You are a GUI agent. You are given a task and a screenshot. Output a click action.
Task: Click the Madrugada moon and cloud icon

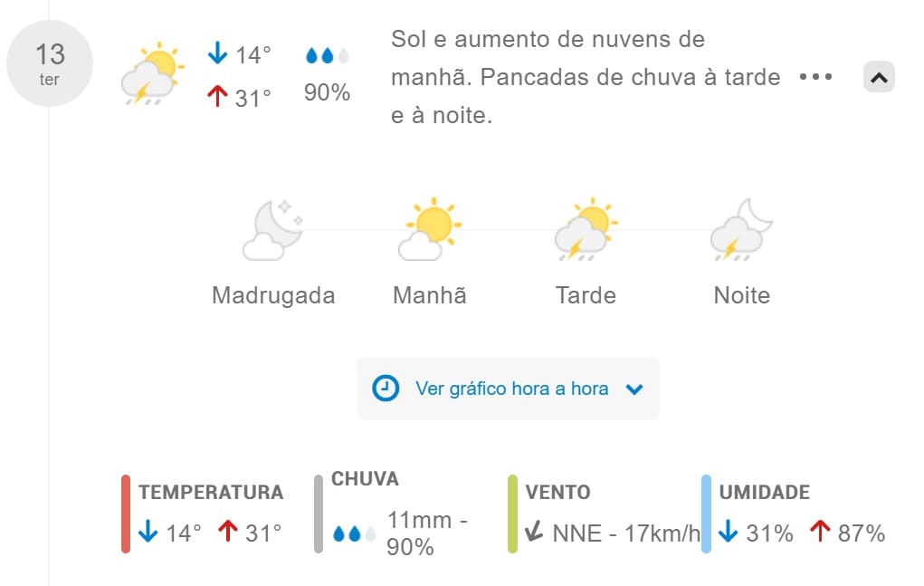(272, 231)
